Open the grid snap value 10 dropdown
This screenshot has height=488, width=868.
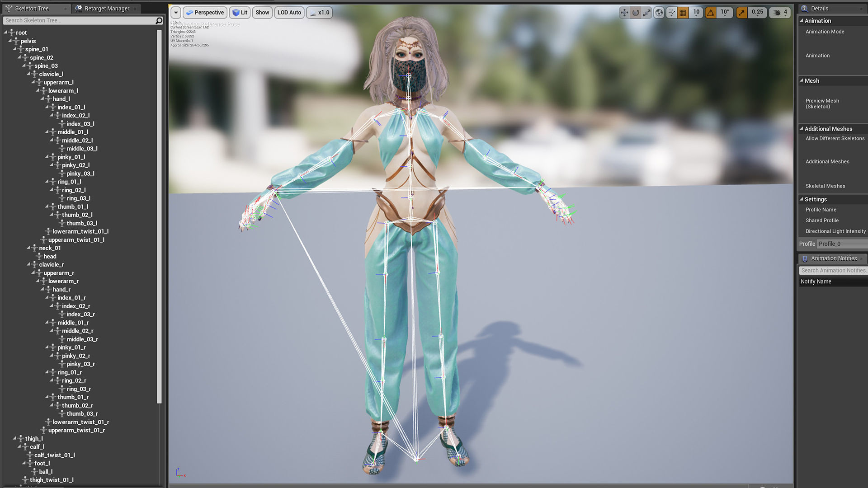696,12
